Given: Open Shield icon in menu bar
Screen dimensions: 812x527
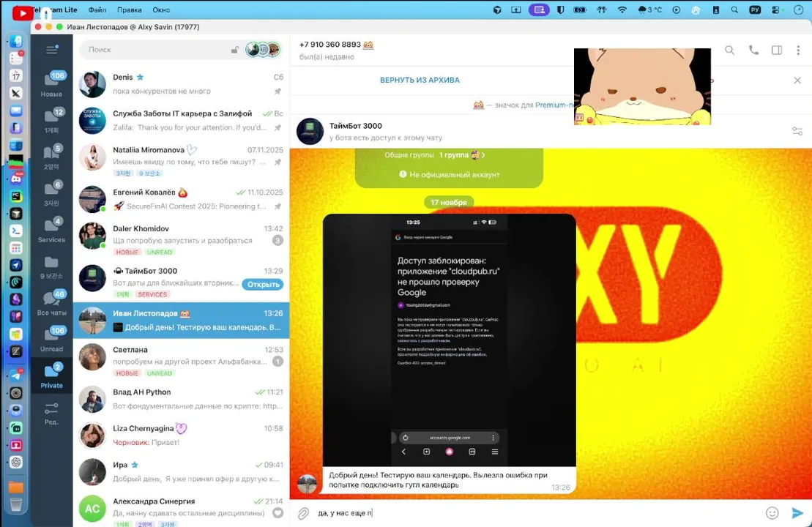Looking at the screenshot, I should [560, 10].
